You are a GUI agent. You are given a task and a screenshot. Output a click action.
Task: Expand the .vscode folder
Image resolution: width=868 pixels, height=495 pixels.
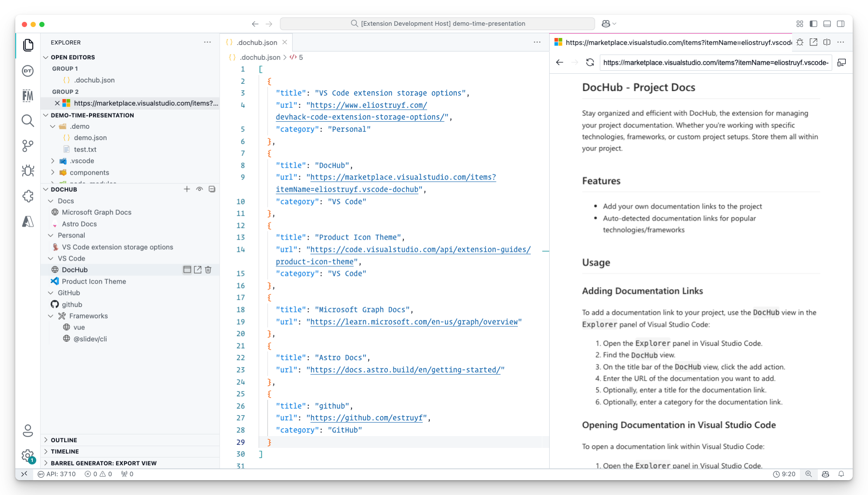click(82, 161)
